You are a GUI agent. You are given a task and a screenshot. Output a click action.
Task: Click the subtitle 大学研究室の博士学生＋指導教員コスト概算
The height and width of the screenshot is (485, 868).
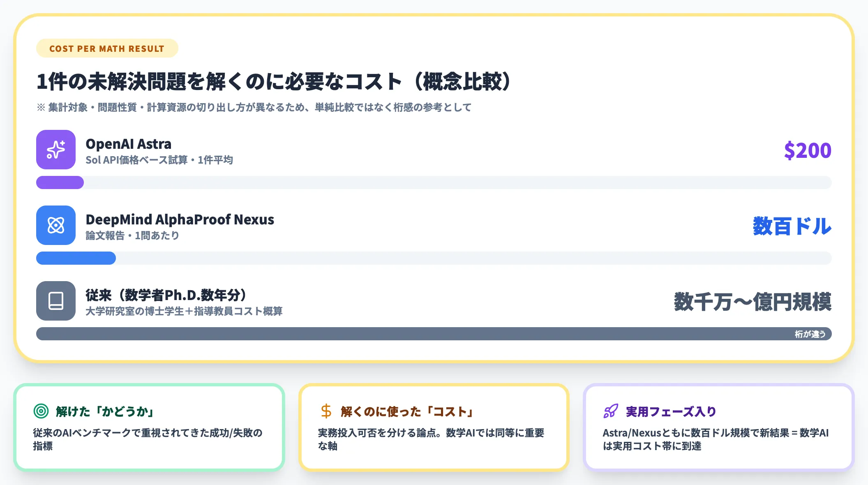(184, 311)
